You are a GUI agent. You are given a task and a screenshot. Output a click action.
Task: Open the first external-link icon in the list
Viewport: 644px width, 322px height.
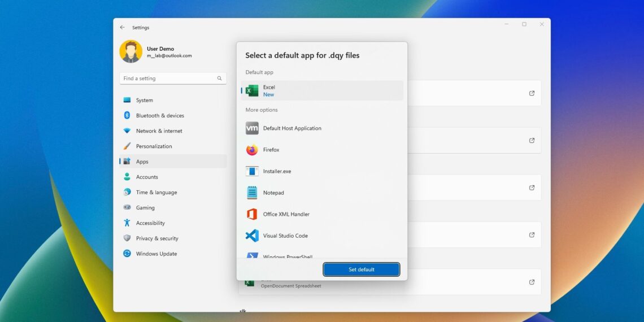click(532, 93)
